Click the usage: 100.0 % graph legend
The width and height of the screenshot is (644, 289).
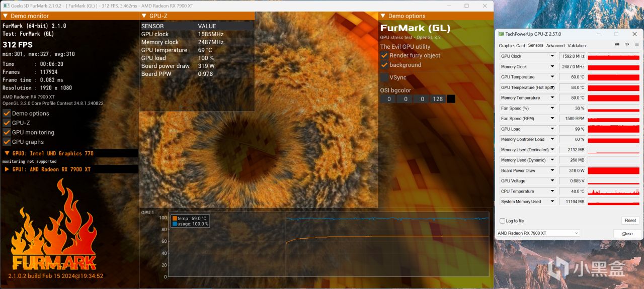190,224
